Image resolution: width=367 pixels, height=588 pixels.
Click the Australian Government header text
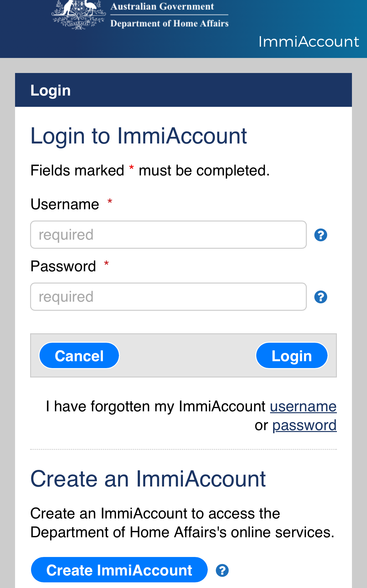pyautogui.click(x=162, y=6)
